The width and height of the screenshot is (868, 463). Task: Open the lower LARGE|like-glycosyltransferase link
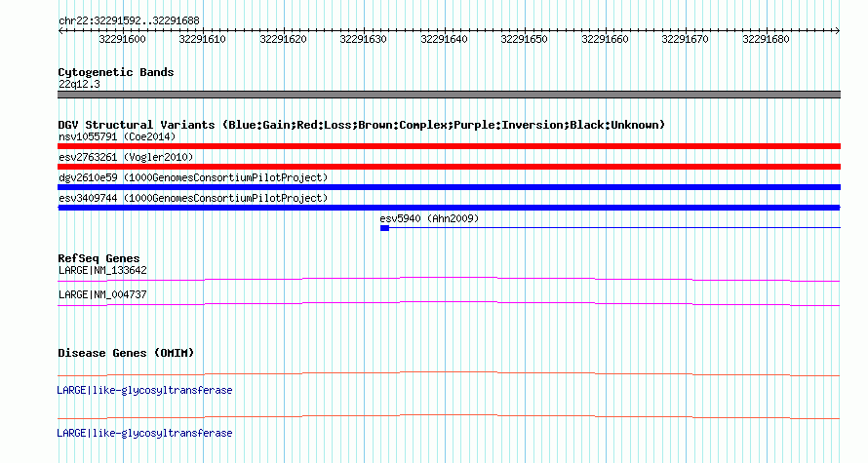(144, 433)
